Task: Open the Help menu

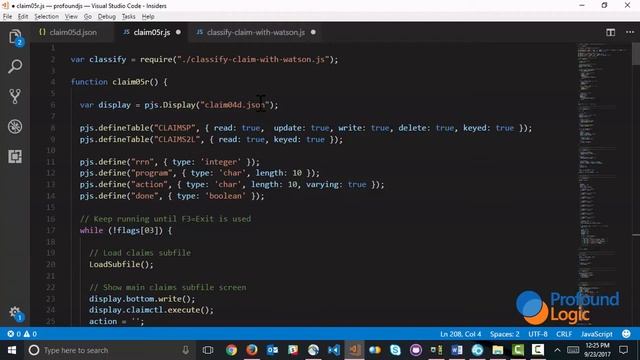Action: [148, 17]
